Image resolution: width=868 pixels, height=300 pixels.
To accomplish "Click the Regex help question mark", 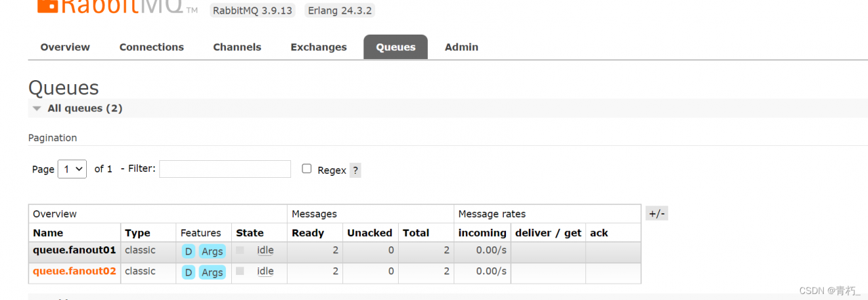I will (x=355, y=170).
